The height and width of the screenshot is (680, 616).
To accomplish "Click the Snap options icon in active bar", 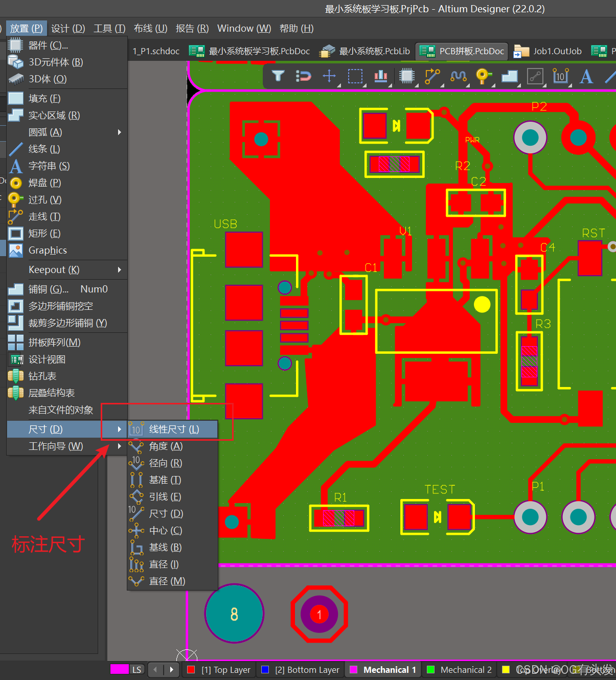I will pyautogui.click(x=304, y=76).
